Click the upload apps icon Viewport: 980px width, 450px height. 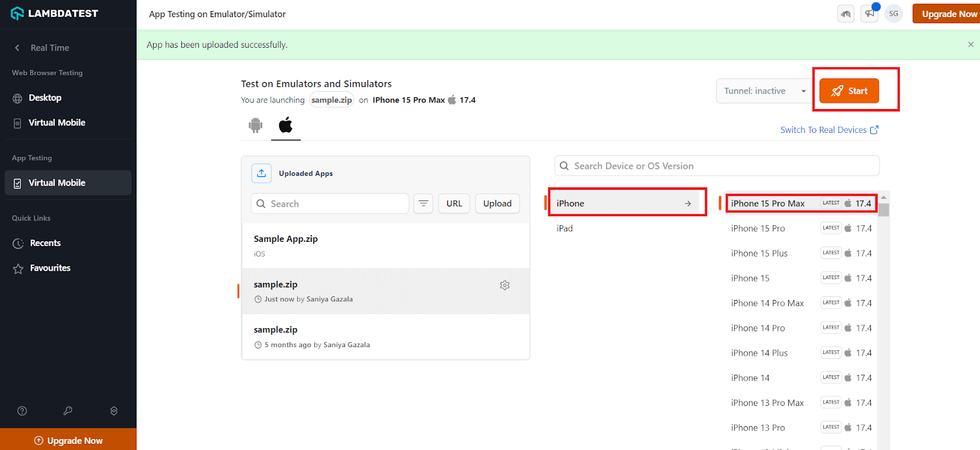coord(262,173)
